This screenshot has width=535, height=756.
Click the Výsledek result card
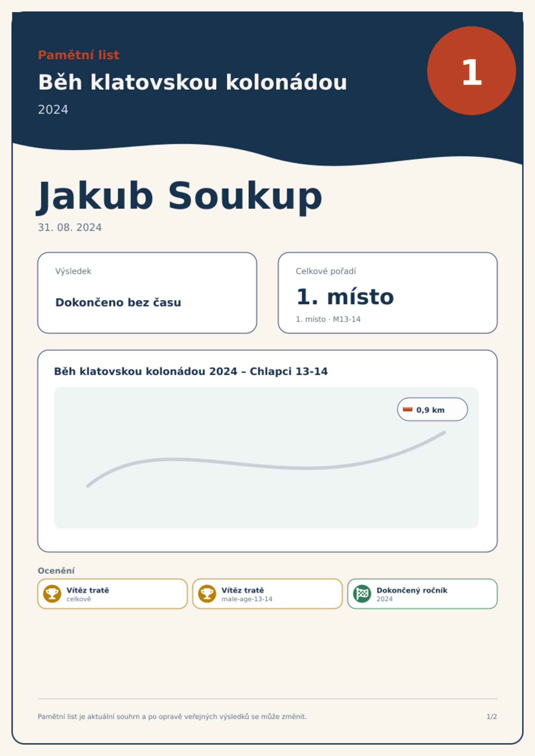(147, 293)
